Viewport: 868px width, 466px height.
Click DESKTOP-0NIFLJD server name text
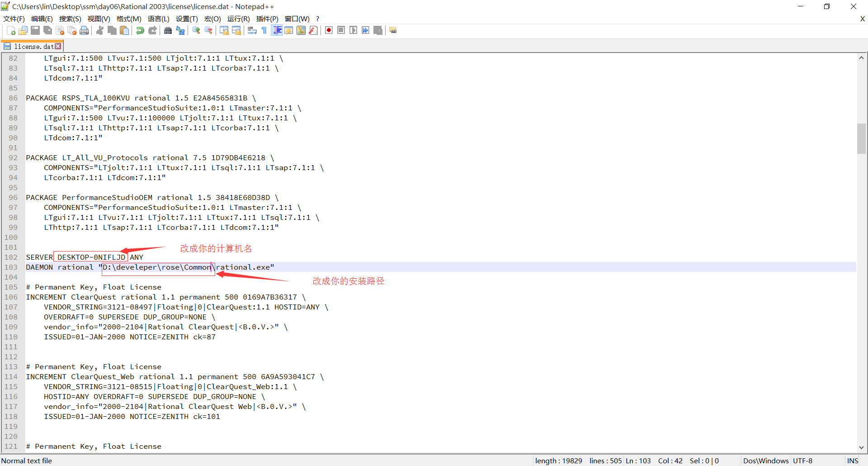coord(91,257)
